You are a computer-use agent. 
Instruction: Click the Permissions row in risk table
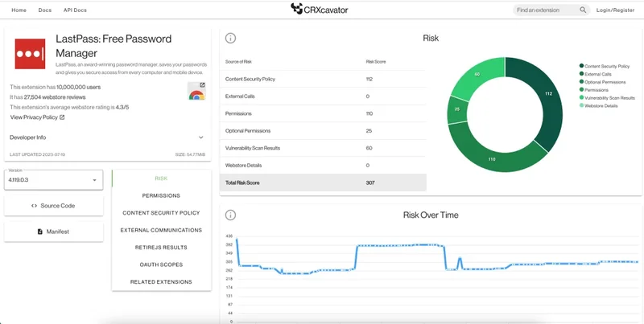click(x=324, y=113)
